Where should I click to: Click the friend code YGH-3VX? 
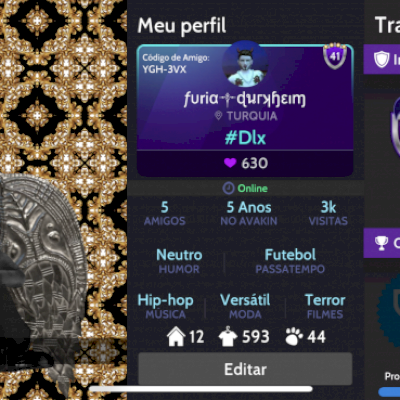pyautogui.click(x=164, y=69)
